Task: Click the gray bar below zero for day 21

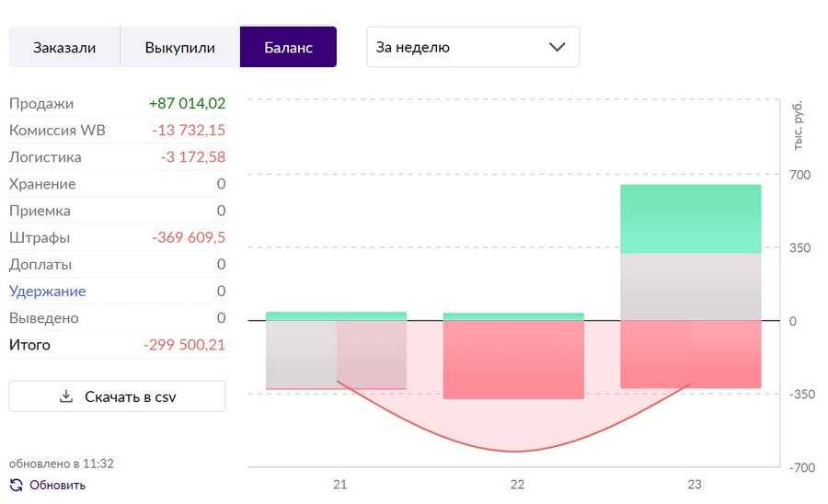Action: [x=300, y=354]
